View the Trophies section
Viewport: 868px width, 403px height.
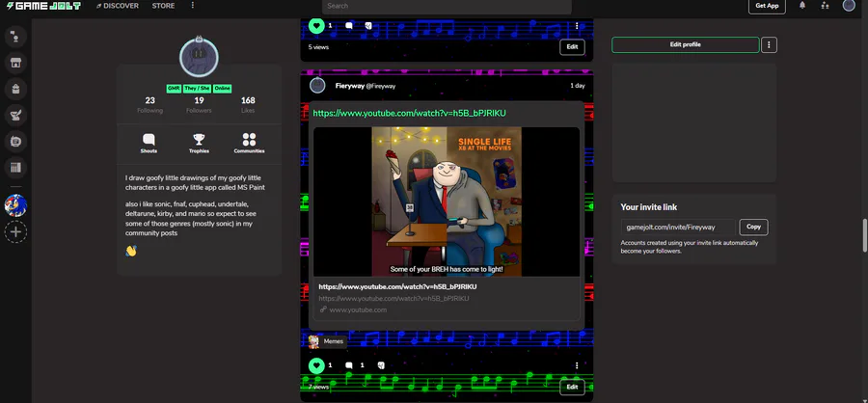[199, 144]
